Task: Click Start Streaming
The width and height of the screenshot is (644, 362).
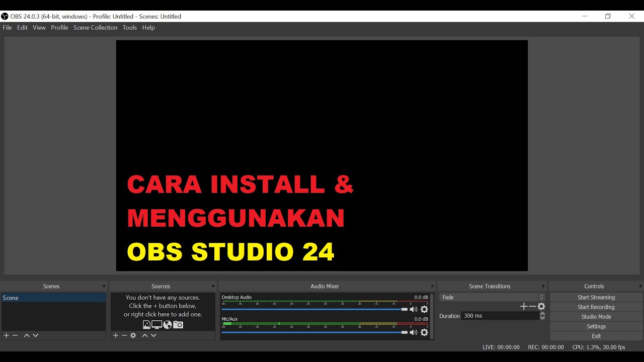Action: pos(596,297)
